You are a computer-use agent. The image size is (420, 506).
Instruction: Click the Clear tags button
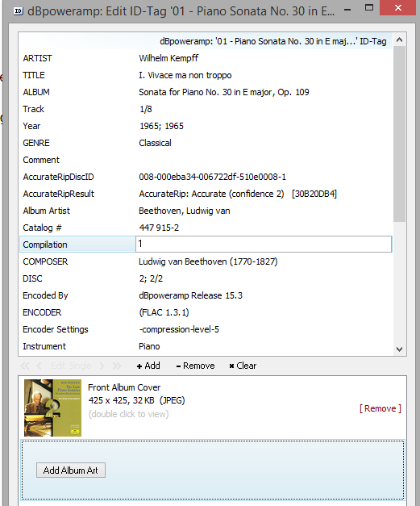pos(243,366)
